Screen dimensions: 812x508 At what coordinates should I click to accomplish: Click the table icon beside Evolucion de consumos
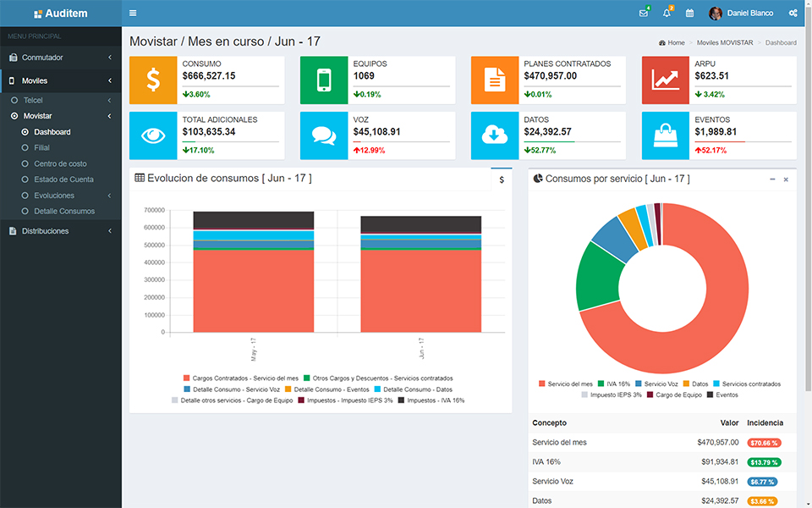coord(140,178)
